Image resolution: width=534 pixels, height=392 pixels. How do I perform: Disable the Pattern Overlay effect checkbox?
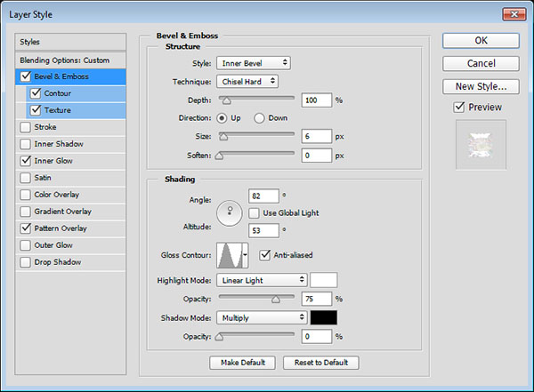[x=25, y=228]
